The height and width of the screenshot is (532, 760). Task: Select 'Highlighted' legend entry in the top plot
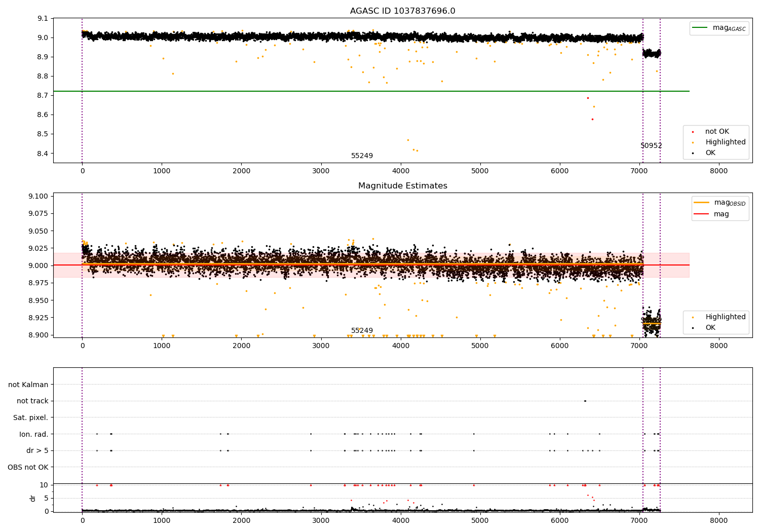(726, 142)
